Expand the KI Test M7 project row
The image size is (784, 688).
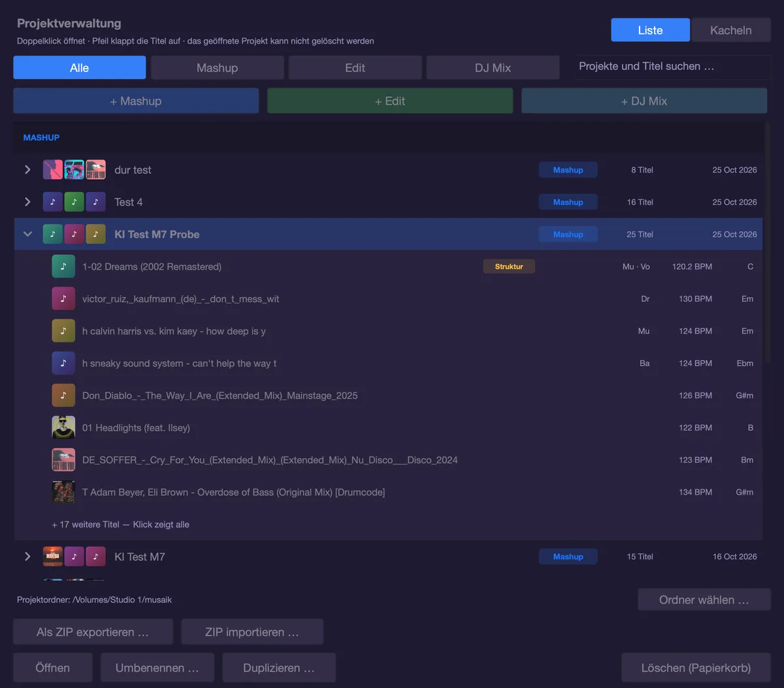pyautogui.click(x=27, y=557)
